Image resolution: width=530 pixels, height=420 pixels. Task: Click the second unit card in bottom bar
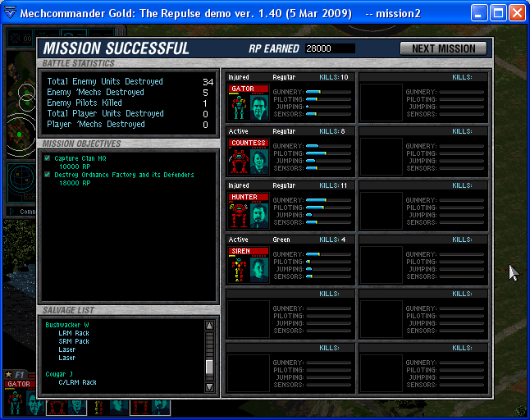pyautogui.click(x=66, y=408)
